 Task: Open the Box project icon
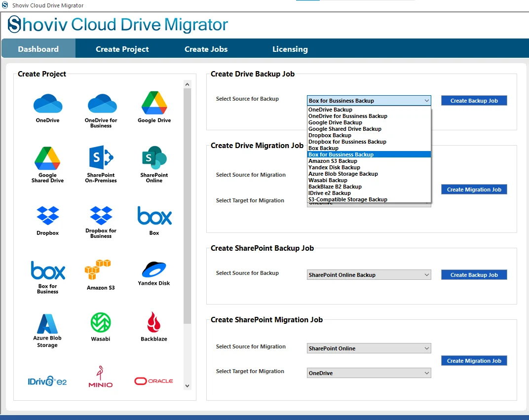click(154, 216)
